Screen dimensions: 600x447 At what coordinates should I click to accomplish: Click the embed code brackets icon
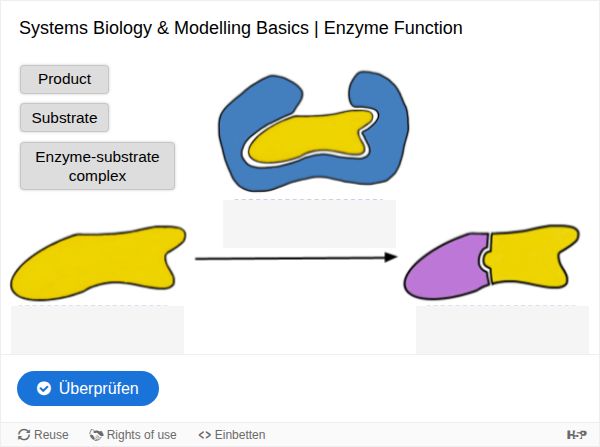pyautogui.click(x=205, y=435)
